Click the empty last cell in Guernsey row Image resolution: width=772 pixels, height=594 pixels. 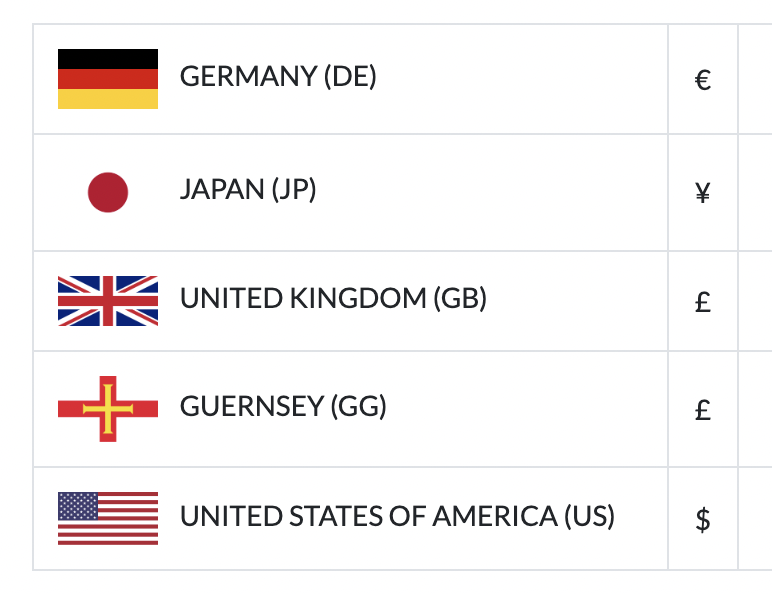pos(755,409)
